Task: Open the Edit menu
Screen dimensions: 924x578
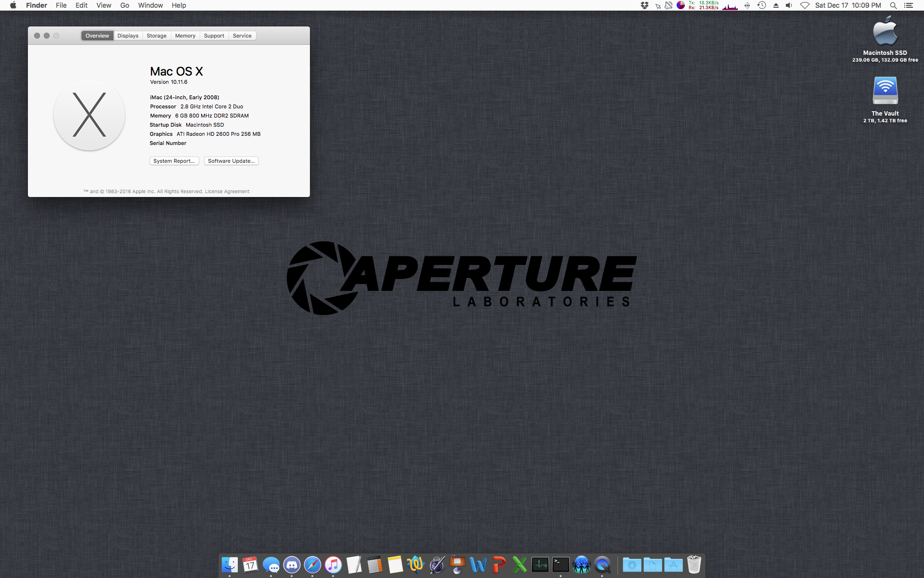Action: click(x=81, y=5)
